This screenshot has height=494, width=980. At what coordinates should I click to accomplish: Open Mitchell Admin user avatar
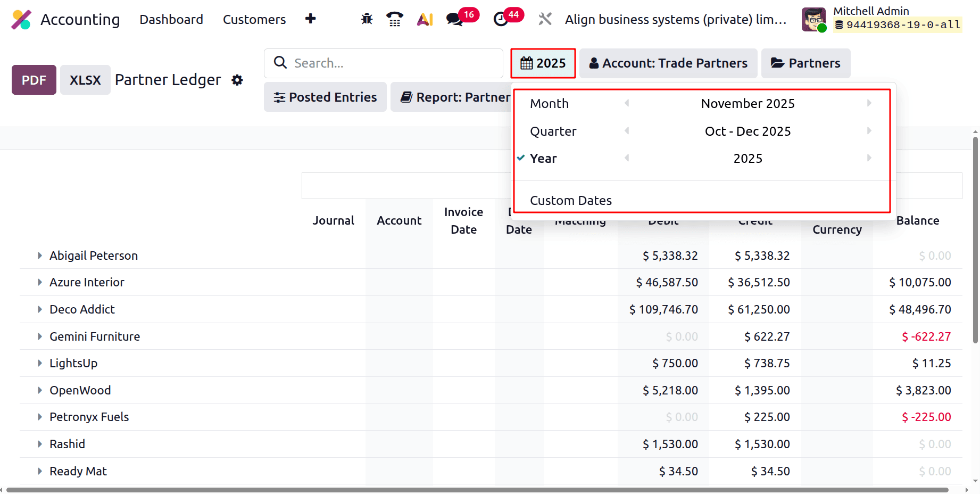pos(814,19)
